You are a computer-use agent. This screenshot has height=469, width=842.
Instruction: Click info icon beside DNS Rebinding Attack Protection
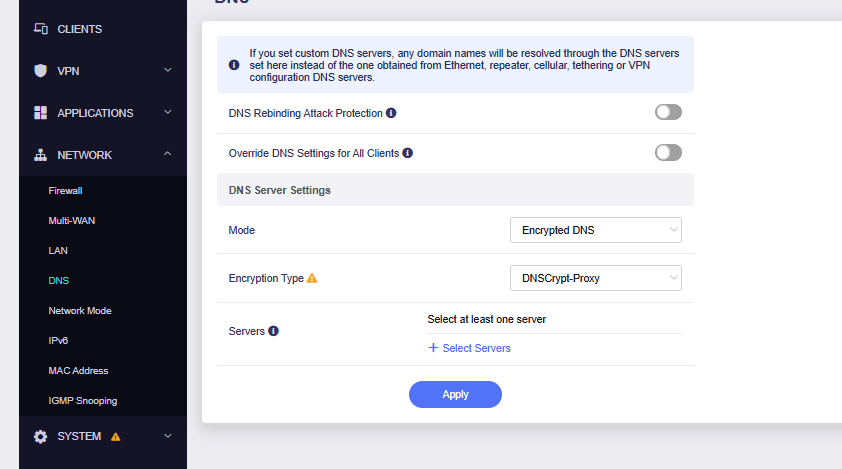pyautogui.click(x=391, y=113)
